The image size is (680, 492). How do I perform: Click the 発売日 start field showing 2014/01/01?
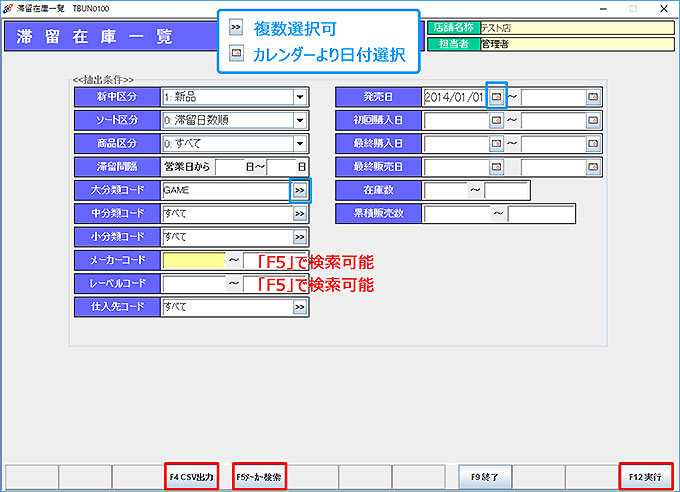point(456,97)
